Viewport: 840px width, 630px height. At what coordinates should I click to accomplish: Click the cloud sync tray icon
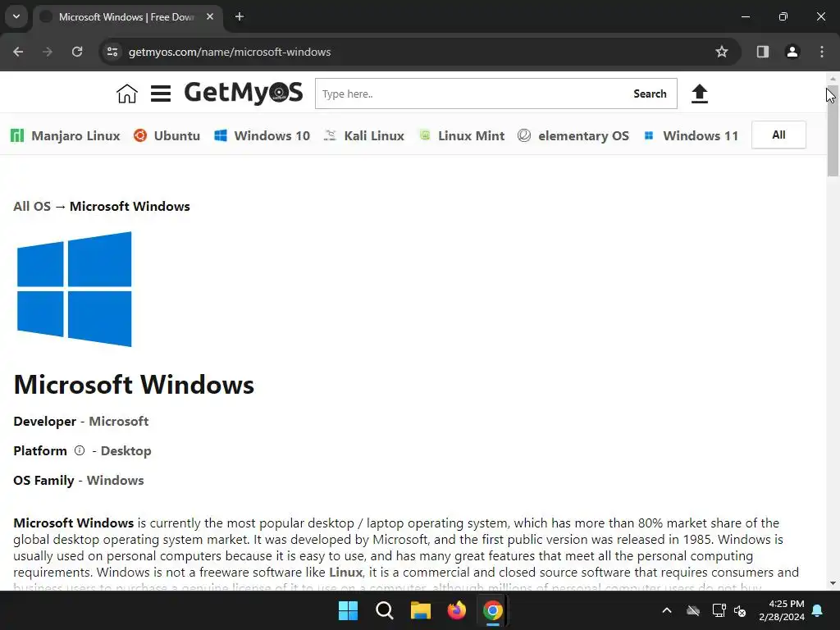click(693, 610)
